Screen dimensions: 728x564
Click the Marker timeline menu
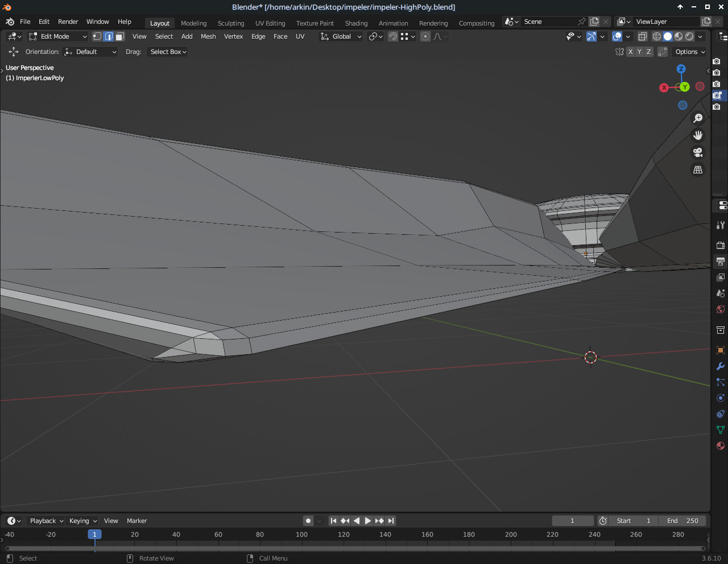tap(136, 521)
